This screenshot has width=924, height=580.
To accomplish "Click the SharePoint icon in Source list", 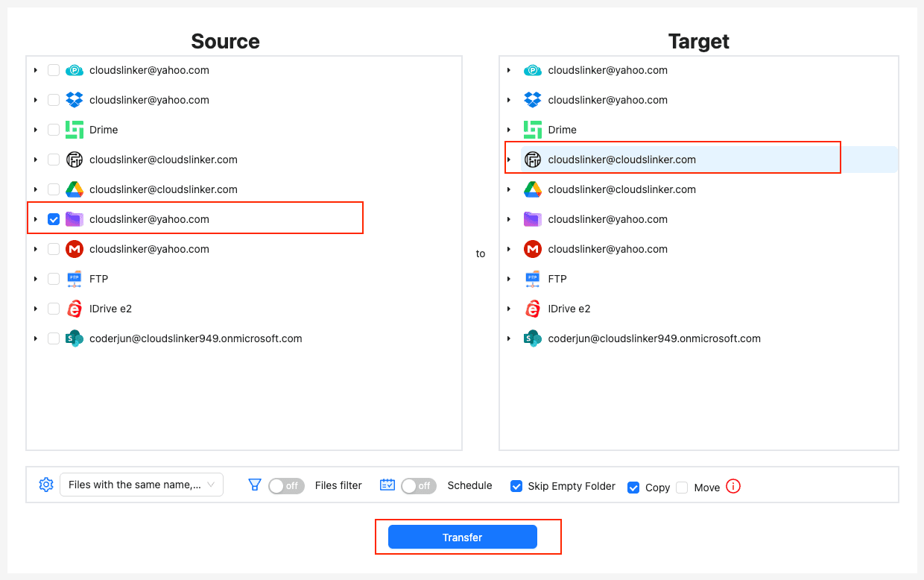I will (x=74, y=338).
